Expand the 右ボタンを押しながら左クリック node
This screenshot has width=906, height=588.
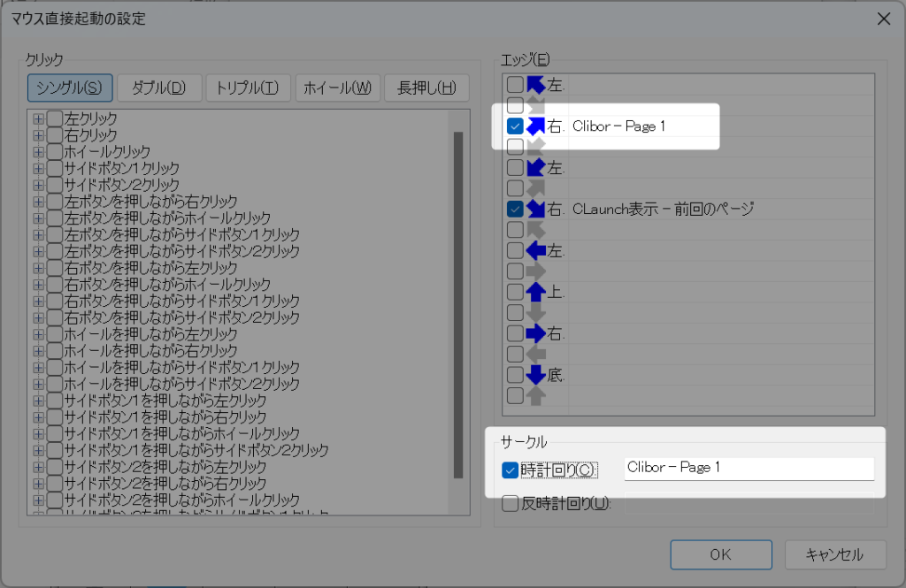(x=39, y=268)
